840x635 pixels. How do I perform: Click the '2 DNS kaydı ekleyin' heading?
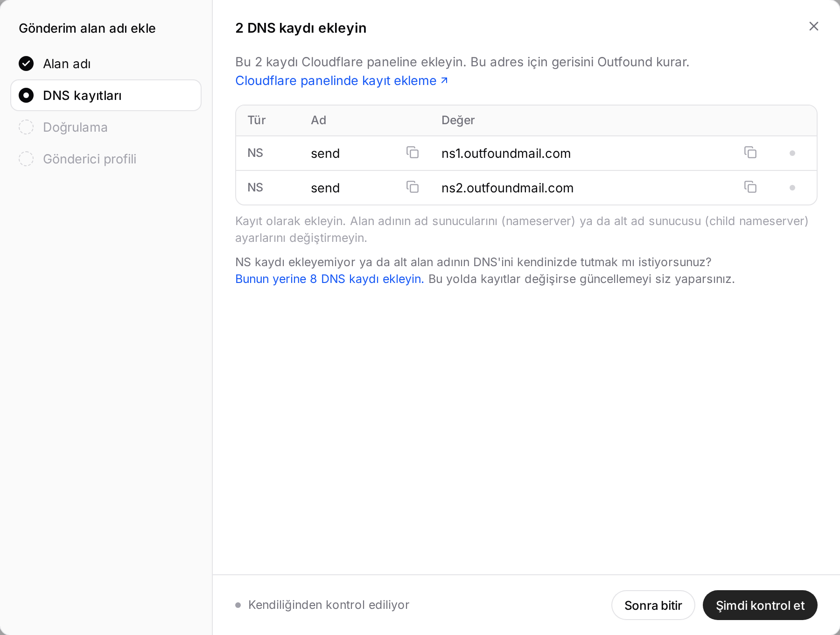(301, 28)
